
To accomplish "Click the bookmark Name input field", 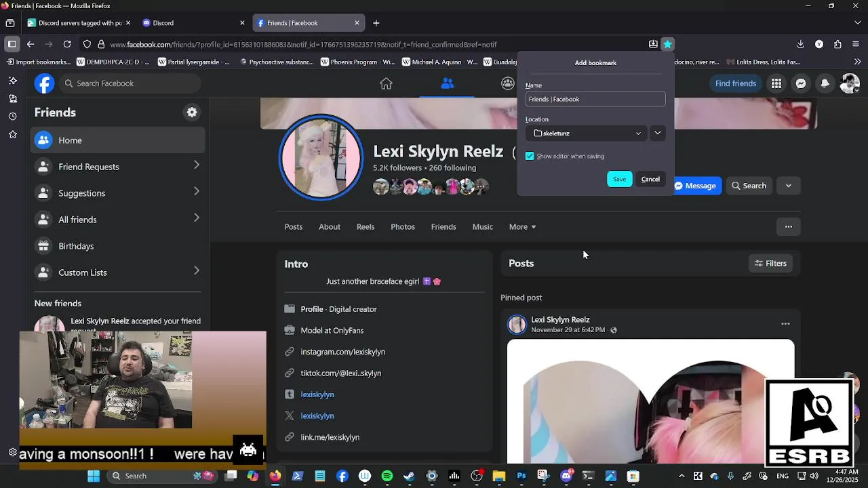I will [595, 99].
